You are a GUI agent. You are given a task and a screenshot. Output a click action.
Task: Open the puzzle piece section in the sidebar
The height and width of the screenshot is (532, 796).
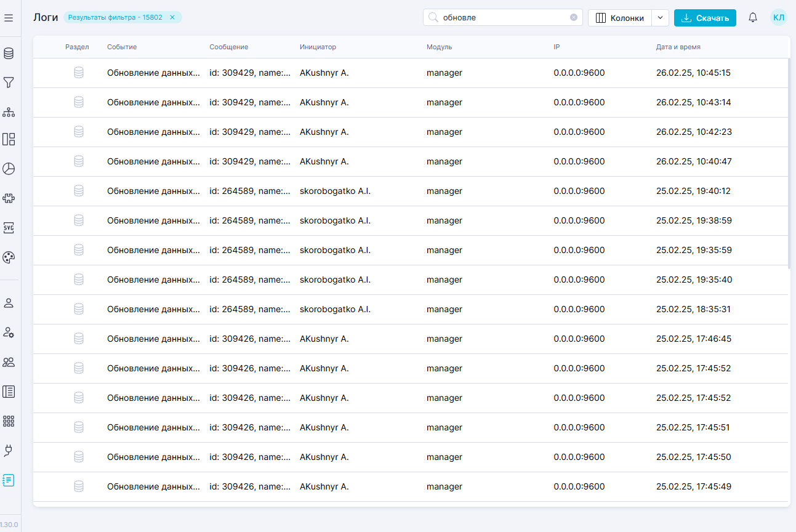9,198
